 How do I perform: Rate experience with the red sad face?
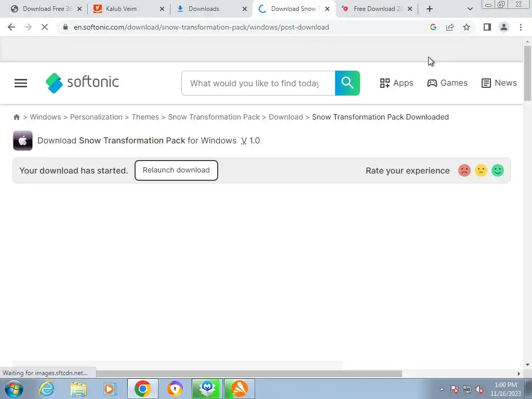click(x=464, y=170)
